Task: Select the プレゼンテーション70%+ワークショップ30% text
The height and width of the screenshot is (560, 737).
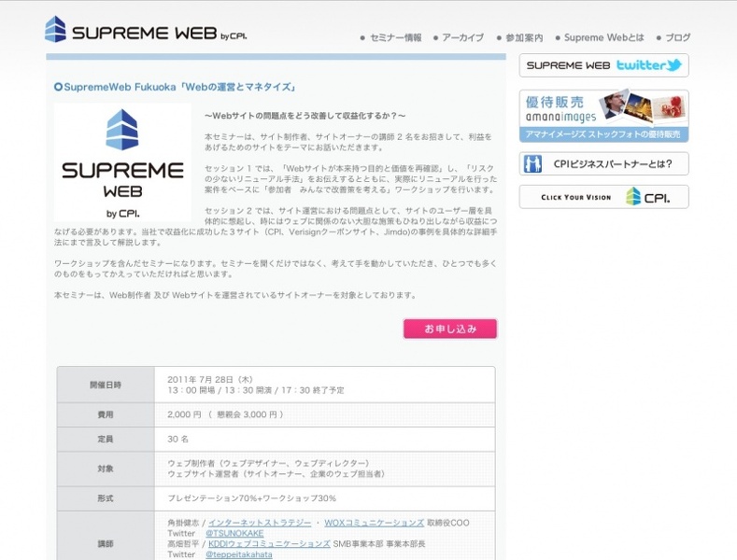Action: [x=252, y=498]
